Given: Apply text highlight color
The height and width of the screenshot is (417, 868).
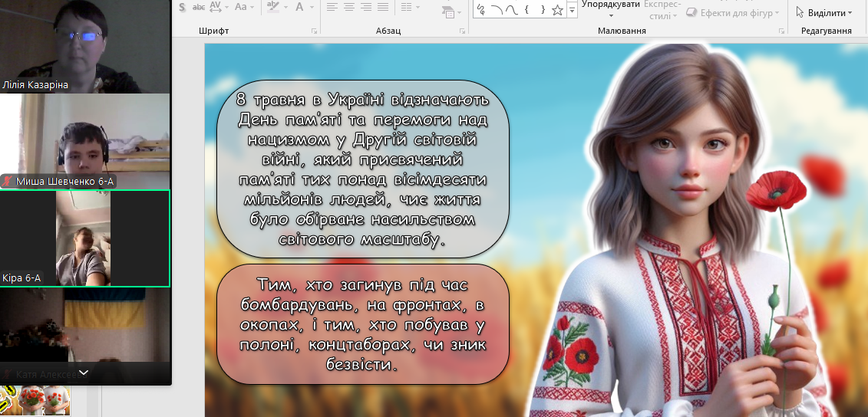Looking at the screenshot, I should coord(273,7).
